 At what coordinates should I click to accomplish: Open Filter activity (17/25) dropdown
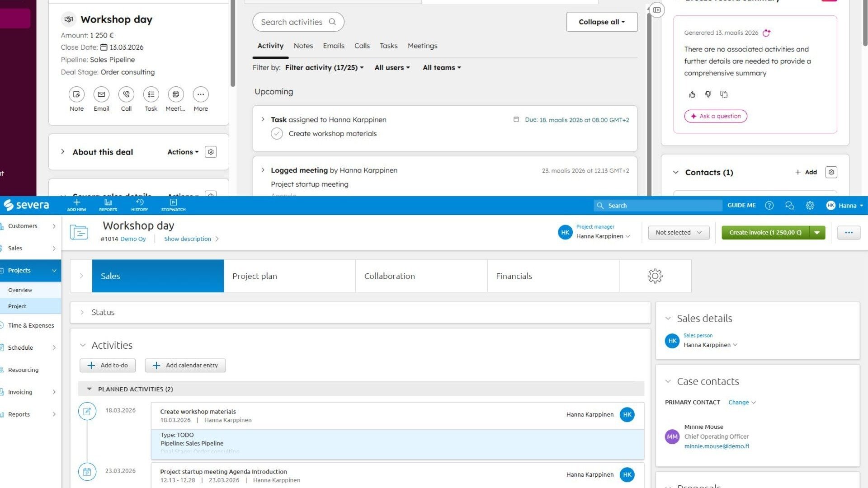pos(324,68)
